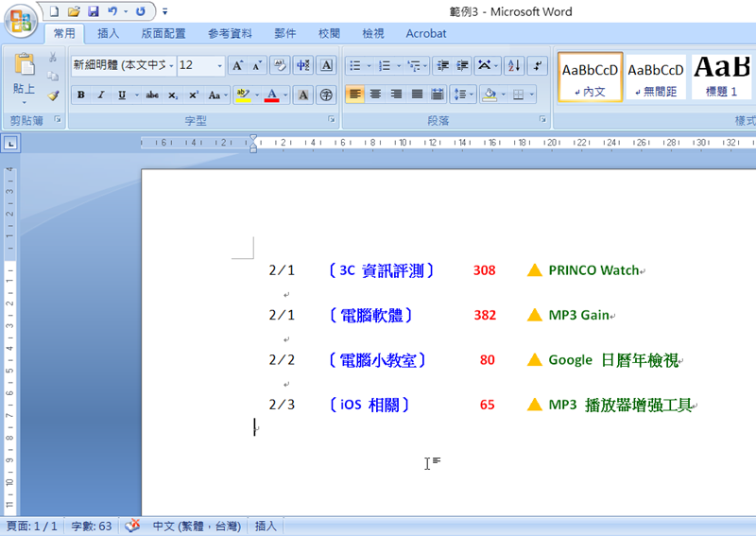Apply the 無間距 style
Screen dimensions: 756x536
pyautogui.click(x=656, y=77)
